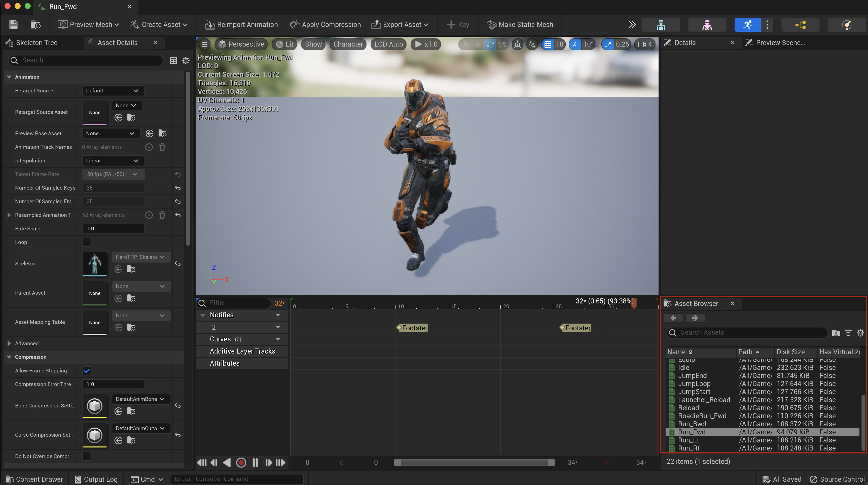Toggle Do Not Override Compression checkbox
The height and width of the screenshot is (485, 868).
tap(87, 456)
